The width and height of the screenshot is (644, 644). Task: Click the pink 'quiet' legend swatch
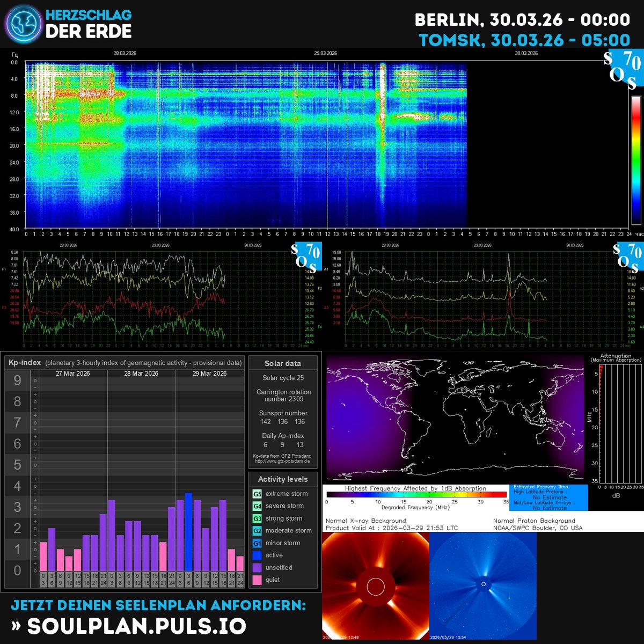pos(258,580)
